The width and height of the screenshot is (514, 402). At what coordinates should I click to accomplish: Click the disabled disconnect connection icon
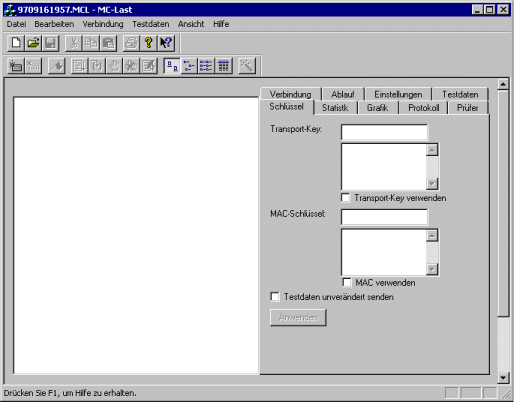tap(33, 66)
